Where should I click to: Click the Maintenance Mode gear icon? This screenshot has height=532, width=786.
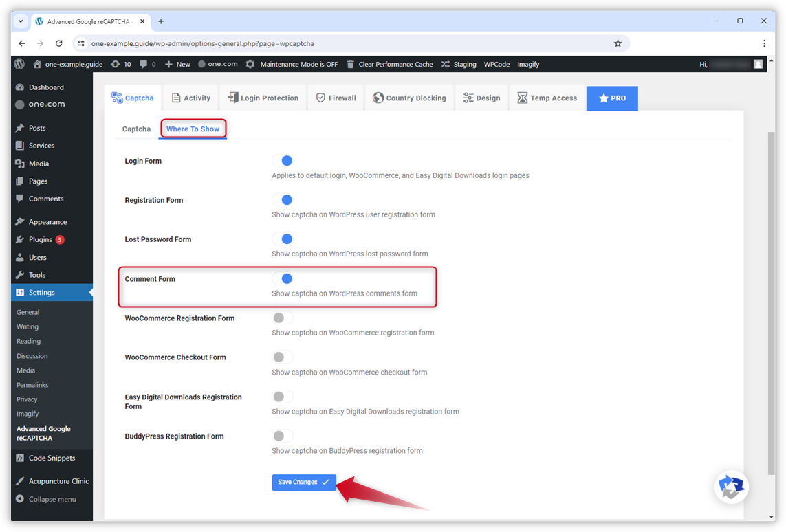(250, 64)
